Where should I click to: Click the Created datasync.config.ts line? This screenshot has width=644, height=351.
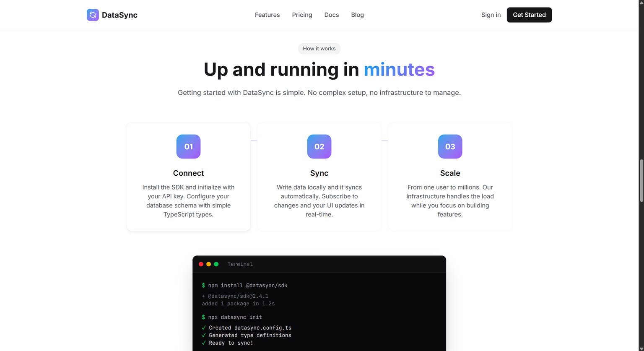pos(247,328)
